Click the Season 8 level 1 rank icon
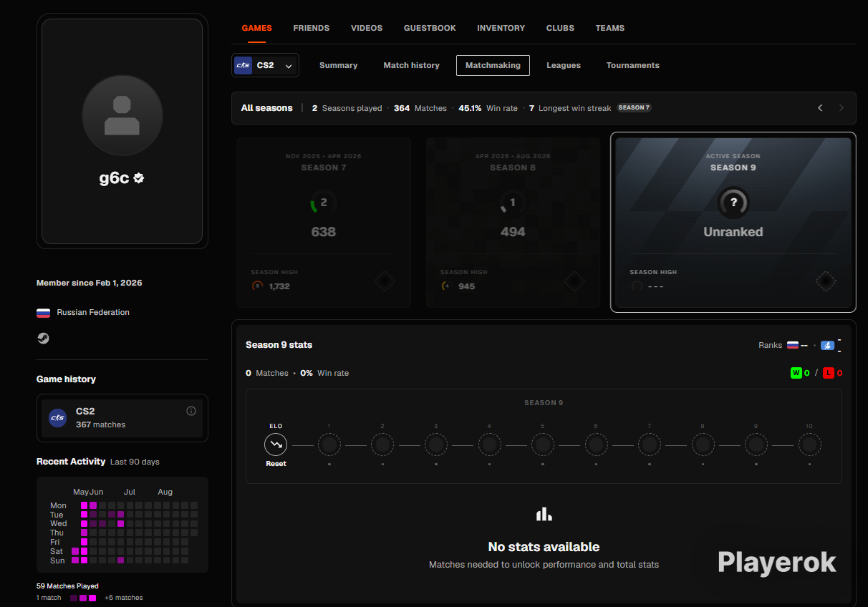Image resolution: width=868 pixels, height=607 pixels. click(513, 203)
